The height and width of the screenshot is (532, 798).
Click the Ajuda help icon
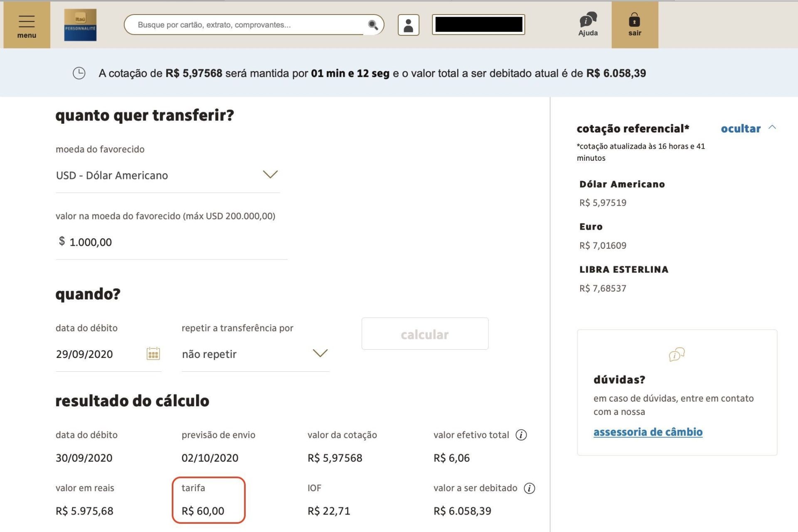[x=588, y=20]
